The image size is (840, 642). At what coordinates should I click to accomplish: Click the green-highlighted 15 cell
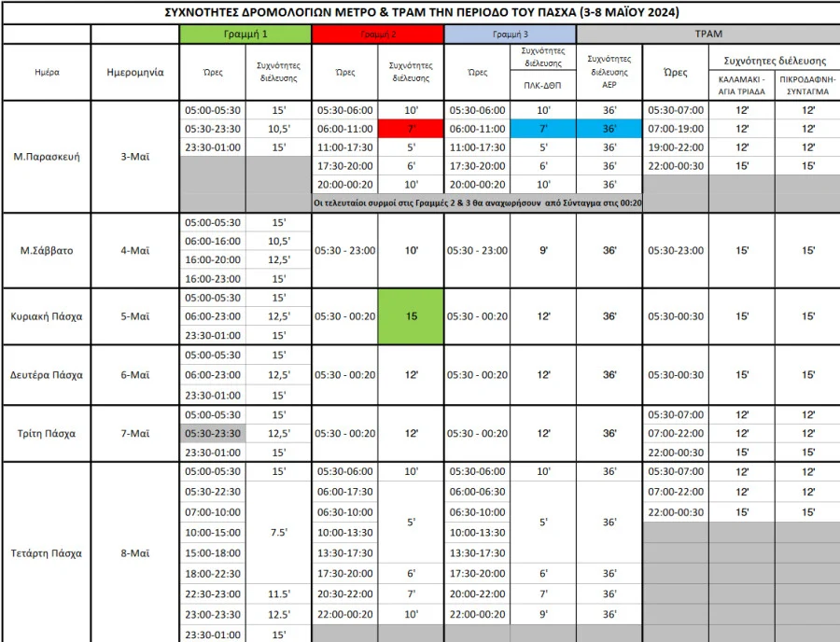pyautogui.click(x=411, y=316)
